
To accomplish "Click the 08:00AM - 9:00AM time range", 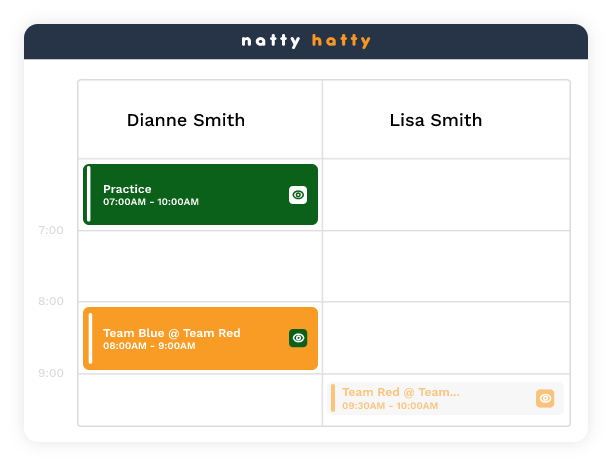I will click(149, 346).
